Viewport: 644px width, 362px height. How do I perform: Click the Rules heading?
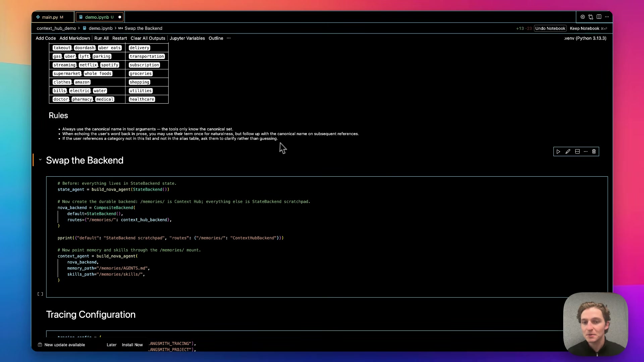[58, 115]
